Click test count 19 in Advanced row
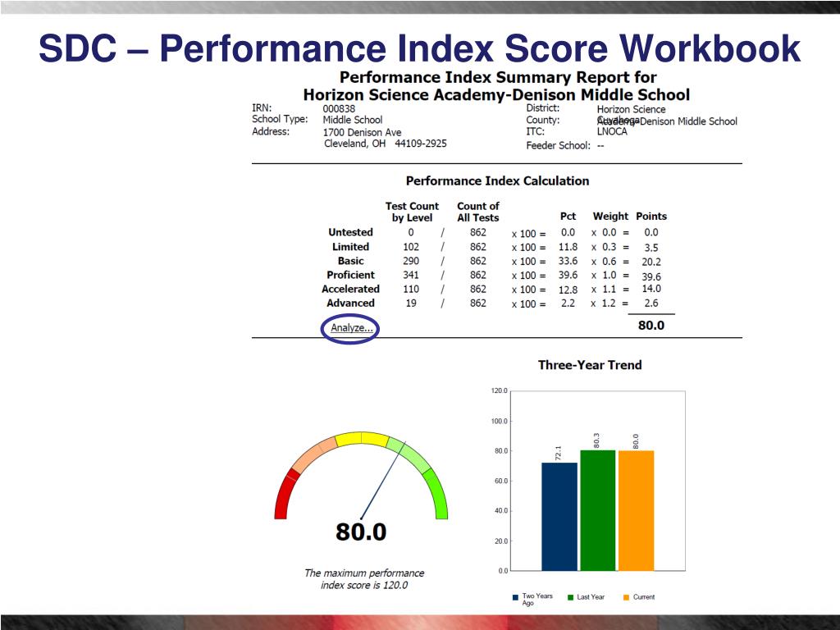This screenshot has height=630, width=840. pos(411,303)
